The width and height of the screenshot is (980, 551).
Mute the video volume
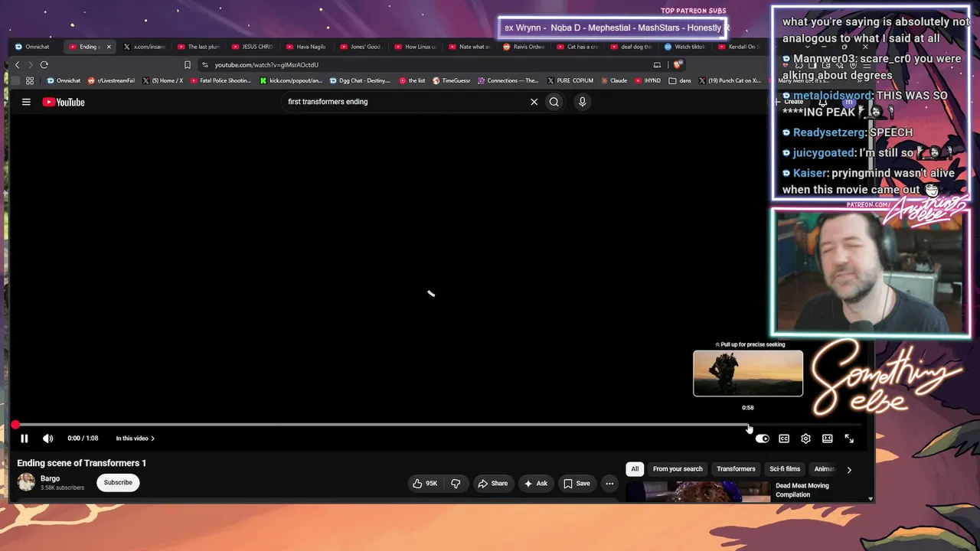tap(48, 439)
